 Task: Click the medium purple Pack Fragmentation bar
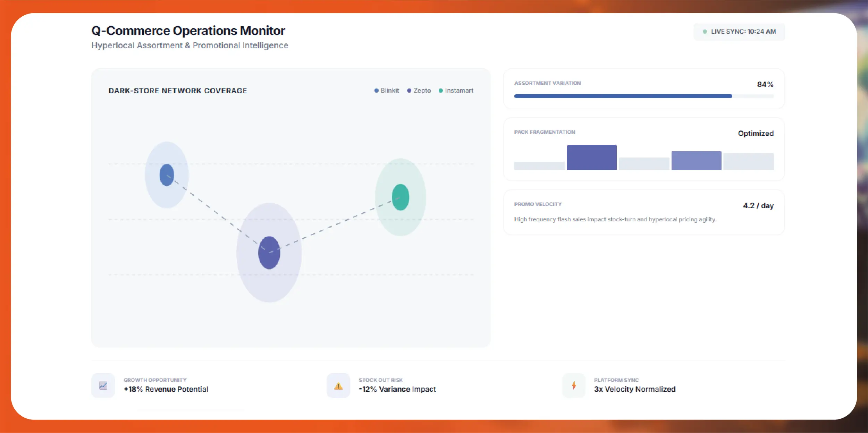pos(696,161)
